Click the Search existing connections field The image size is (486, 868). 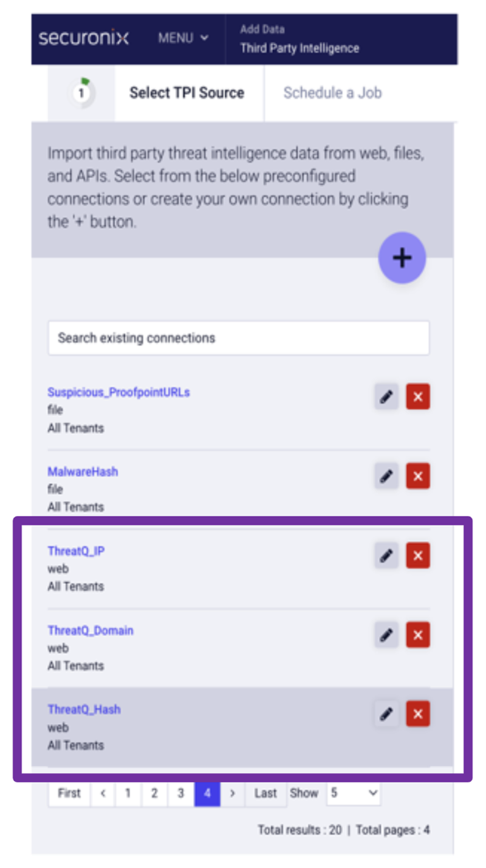point(239,338)
